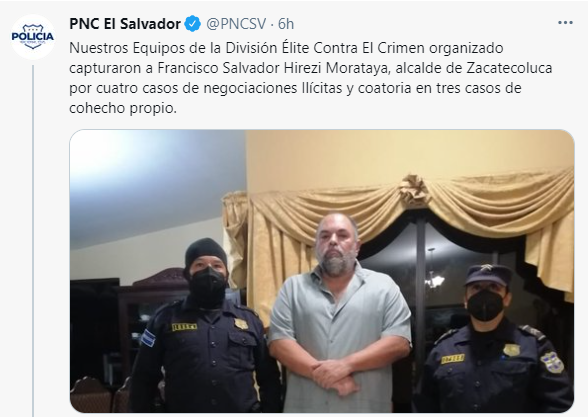Open the POLICIA profile avatar
This screenshot has height=417, width=588.
tap(33, 37)
